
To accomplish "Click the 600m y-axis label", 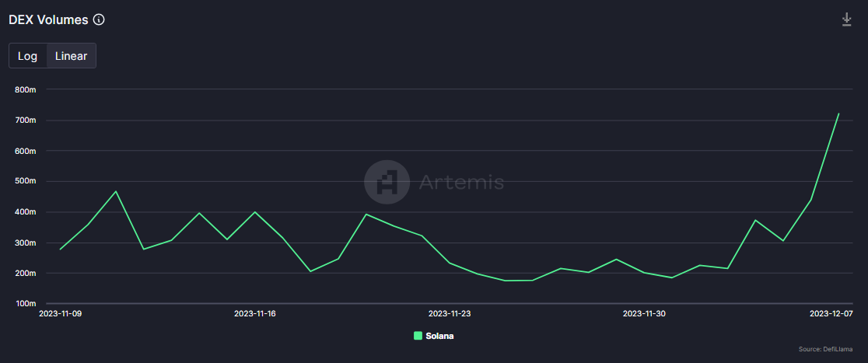I will click(x=26, y=151).
